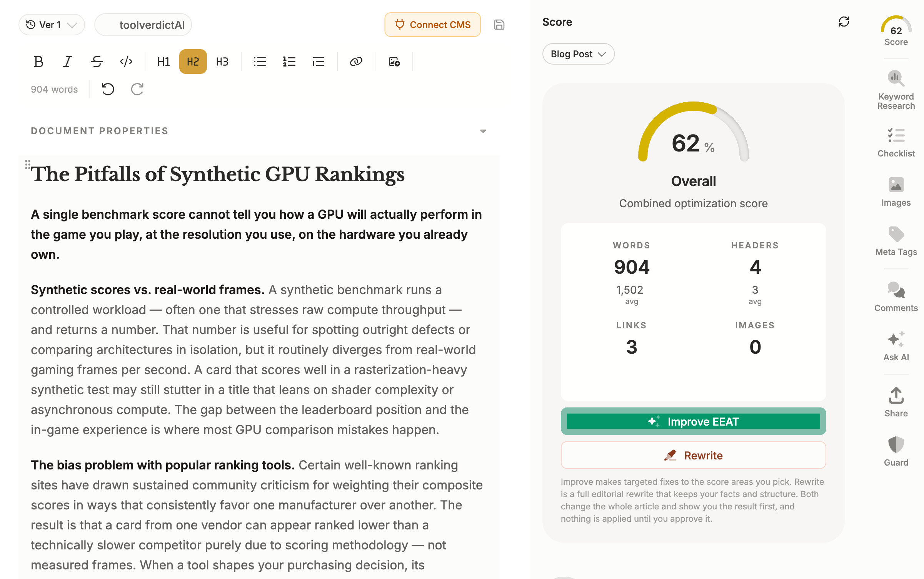Click the Images 0 stat

(755, 338)
